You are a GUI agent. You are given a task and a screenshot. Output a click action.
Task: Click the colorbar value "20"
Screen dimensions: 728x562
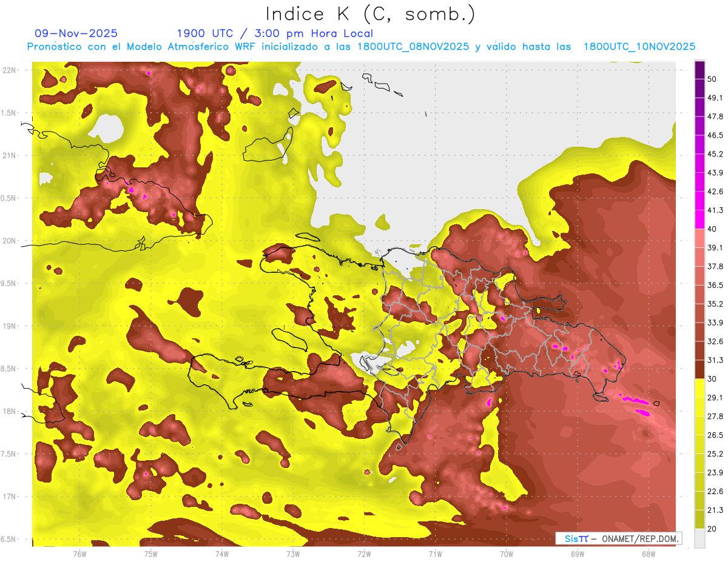click(x=712, y=529)
